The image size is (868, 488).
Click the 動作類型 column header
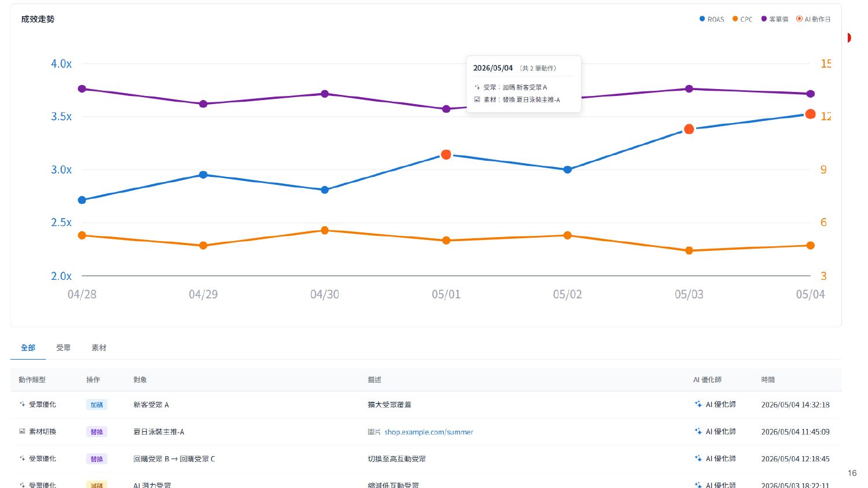click(x=32, y=380)
